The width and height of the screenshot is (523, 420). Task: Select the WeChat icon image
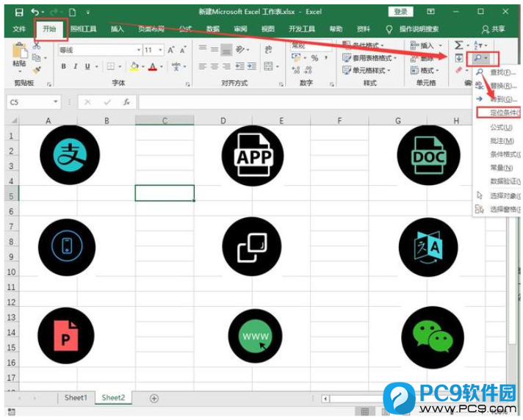(x=433, y=337)
